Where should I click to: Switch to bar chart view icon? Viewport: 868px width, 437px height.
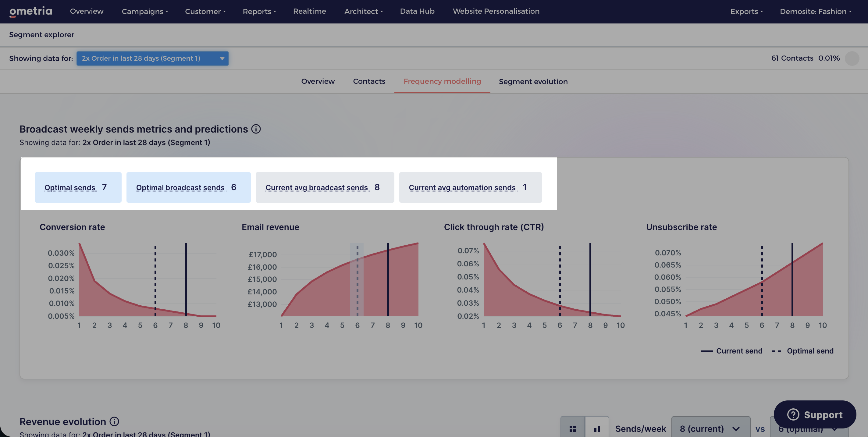click(x=597, y=428)
